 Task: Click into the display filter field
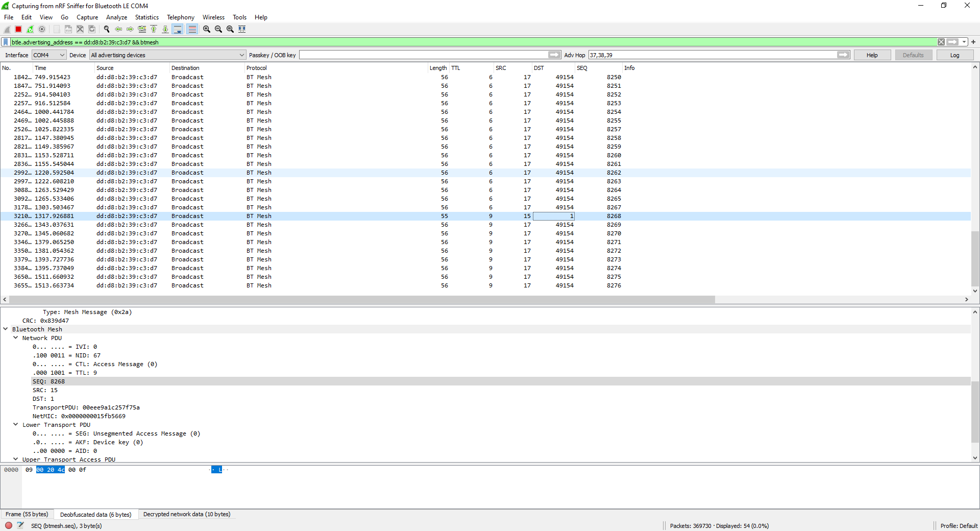tap(473, 42)
